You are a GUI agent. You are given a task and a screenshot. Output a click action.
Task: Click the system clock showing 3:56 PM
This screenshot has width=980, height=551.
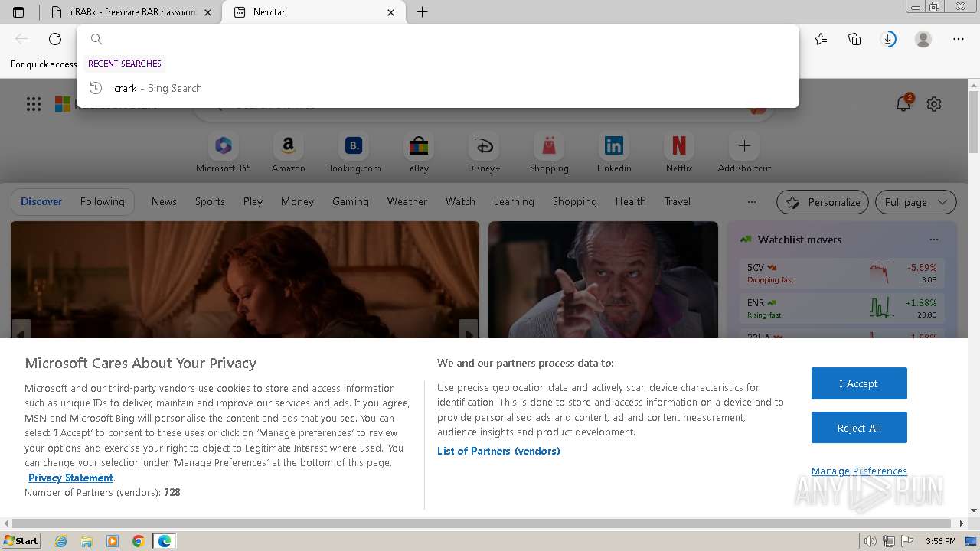coord(940,541)
